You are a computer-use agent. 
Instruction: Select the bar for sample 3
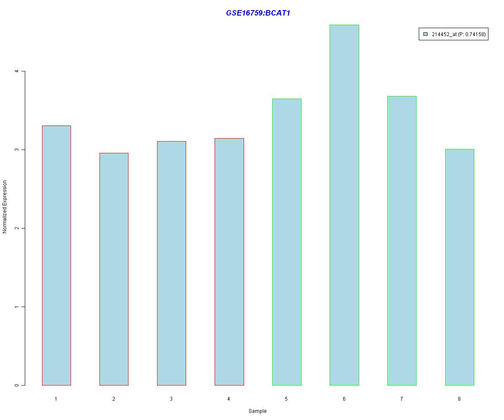171,263
